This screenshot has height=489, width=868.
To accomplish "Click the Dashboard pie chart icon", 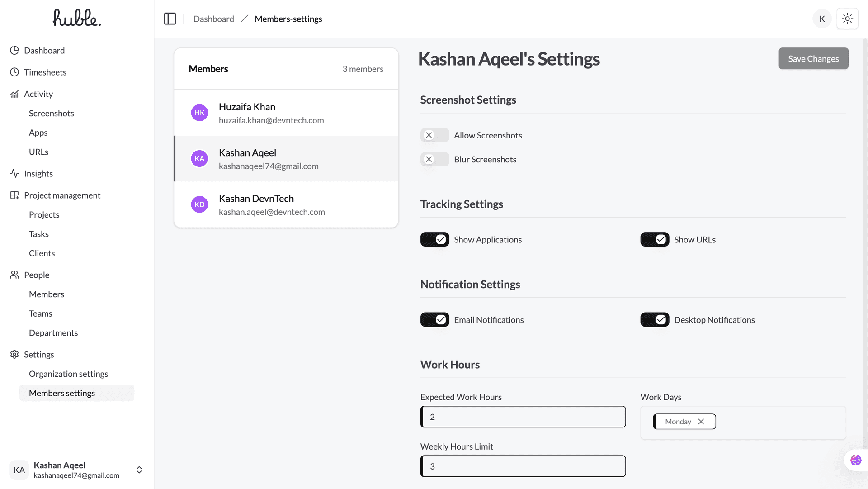I will point(14,51).
